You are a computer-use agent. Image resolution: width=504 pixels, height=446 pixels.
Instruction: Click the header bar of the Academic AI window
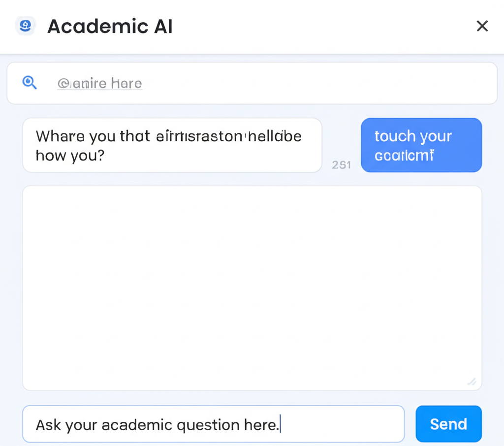pyautogui.click(x=252, y=26)
